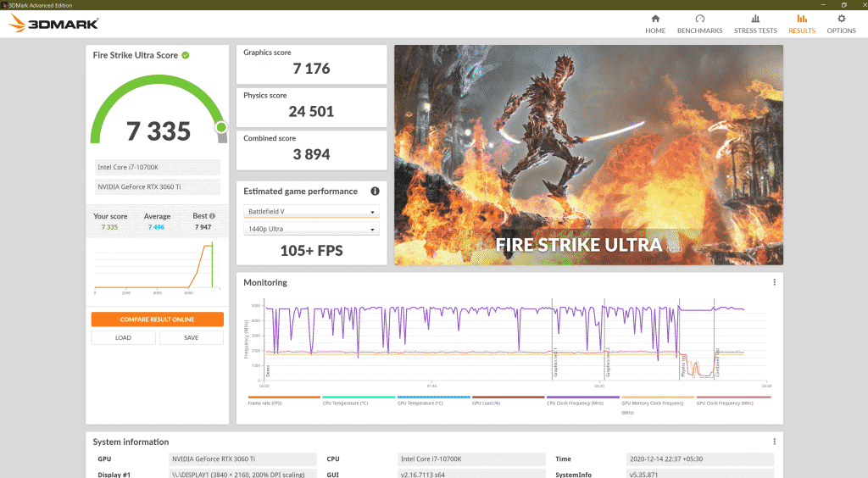Viewport: 868px width, 478px height.
Task: Click the Graphics score value 7 176
Action: point(311,69)
